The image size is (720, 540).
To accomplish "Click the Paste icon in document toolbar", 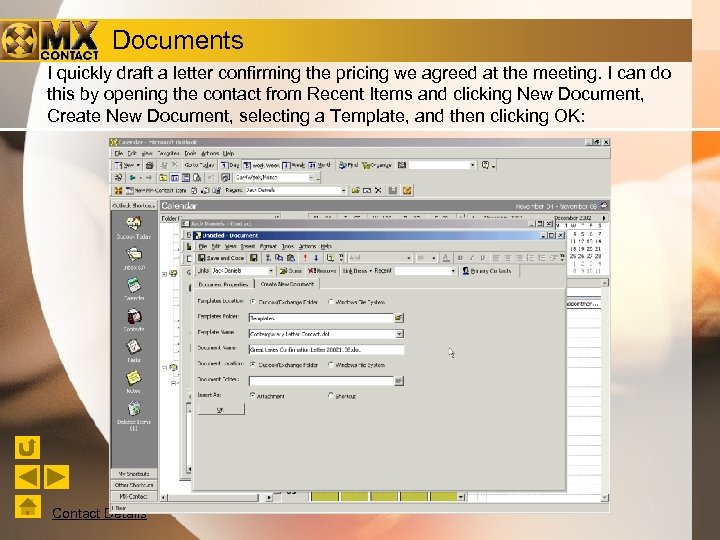I will [290, 258].
